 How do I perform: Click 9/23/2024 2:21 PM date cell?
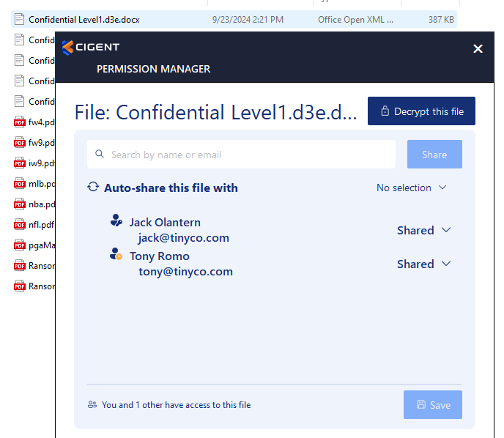point(248,20)
